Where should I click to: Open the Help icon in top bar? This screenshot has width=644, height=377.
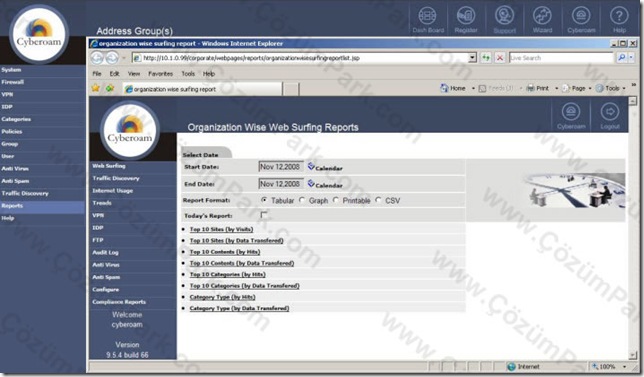pyautogui.click(x=619, y=16)
